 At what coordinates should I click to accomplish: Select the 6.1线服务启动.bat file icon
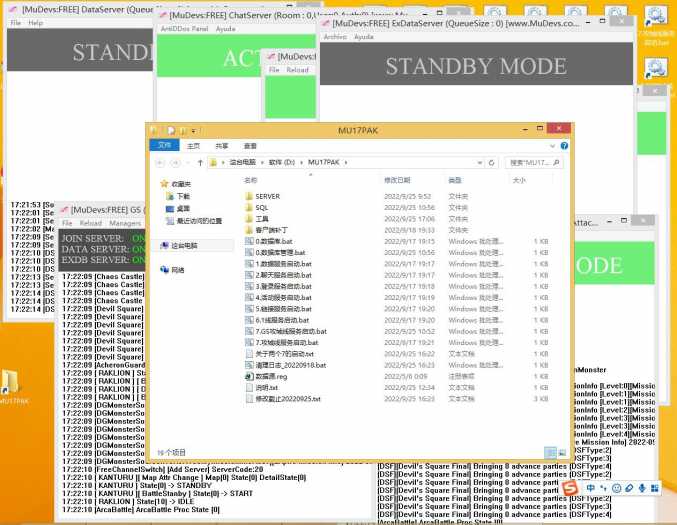pyautogui.click(x=249, y=320)
